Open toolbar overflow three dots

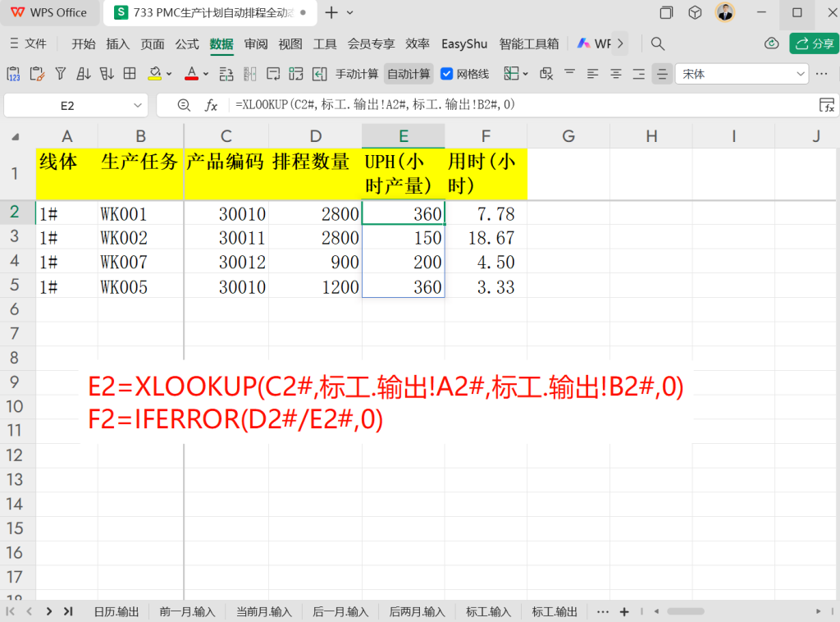tap(821, 74)
